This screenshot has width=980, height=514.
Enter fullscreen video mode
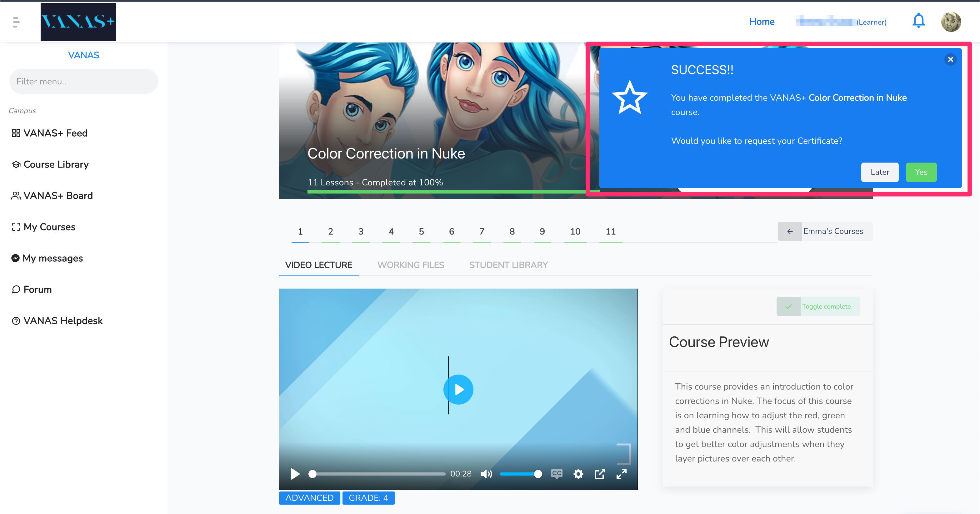point(621,474)
